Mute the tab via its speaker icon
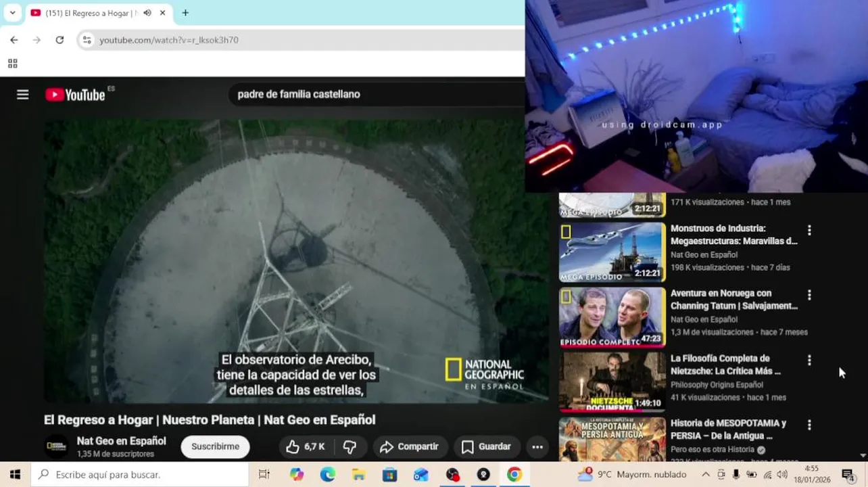868x487 pixels. 147,13
